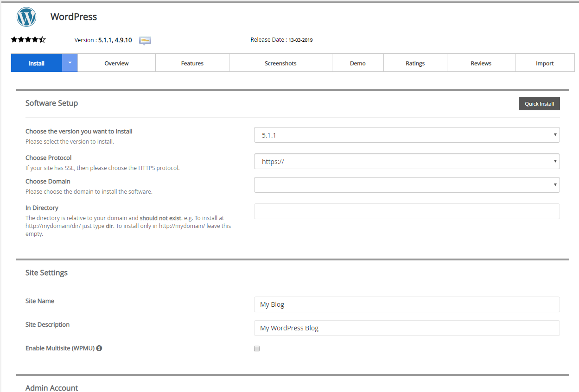Click the 'Site Settings' heading

[46, 272]
